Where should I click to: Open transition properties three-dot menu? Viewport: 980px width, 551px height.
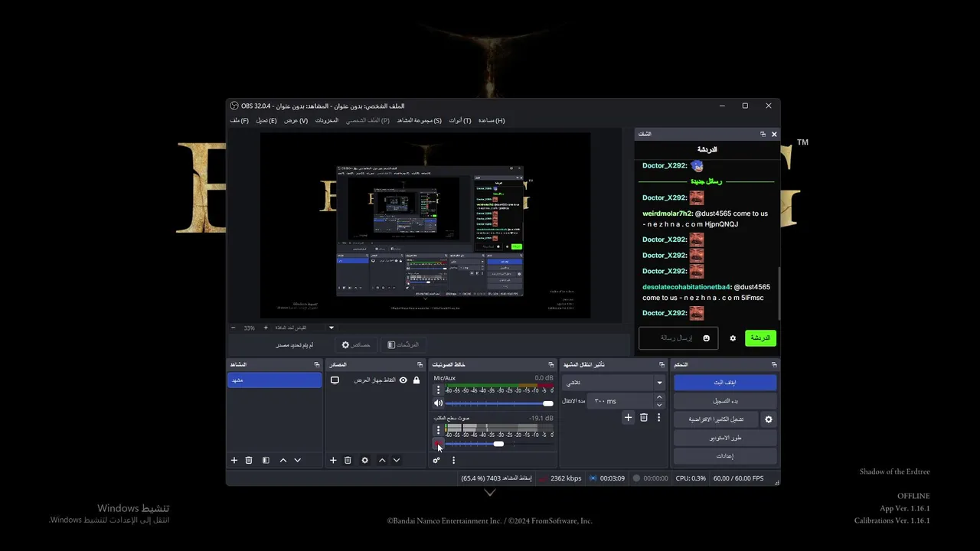[658, 417]
